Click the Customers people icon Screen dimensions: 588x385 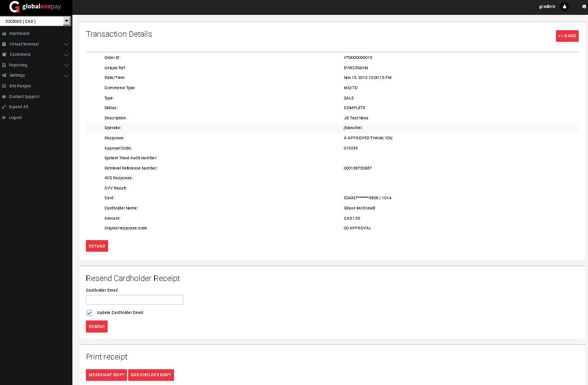4,54
